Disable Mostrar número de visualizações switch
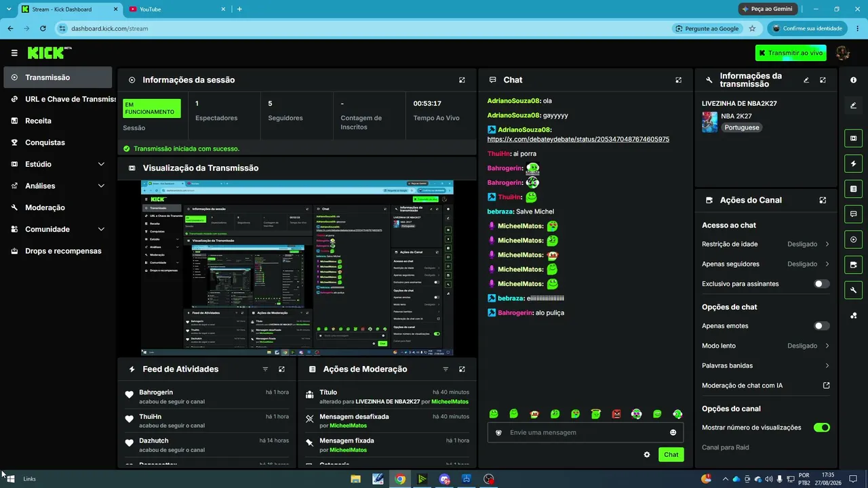 point(821,428)
